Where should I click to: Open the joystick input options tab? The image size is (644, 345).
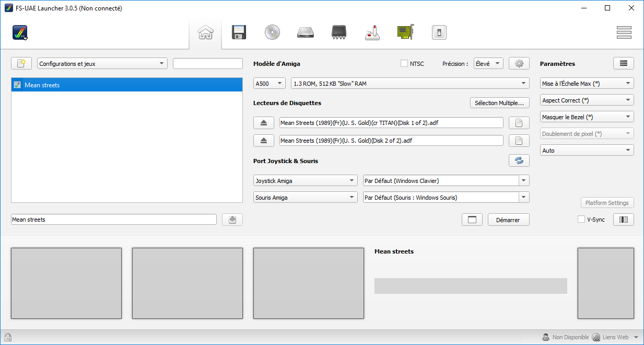[372, 32]
